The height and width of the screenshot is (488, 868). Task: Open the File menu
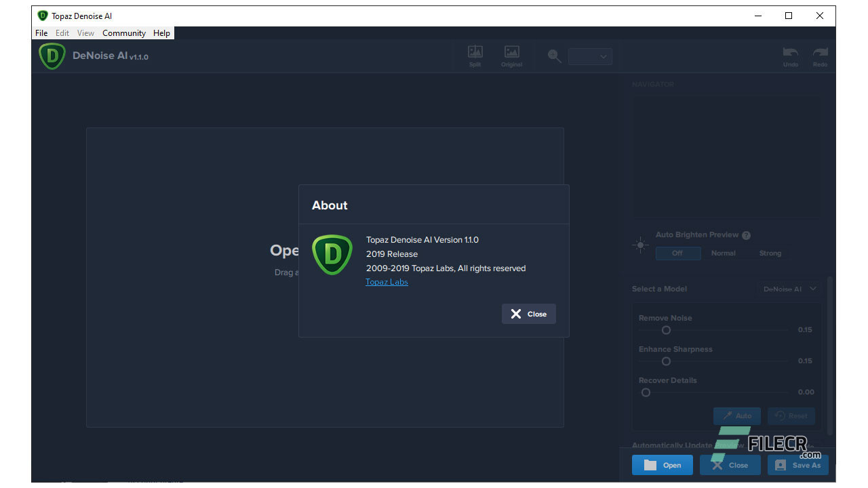point(41,33)
